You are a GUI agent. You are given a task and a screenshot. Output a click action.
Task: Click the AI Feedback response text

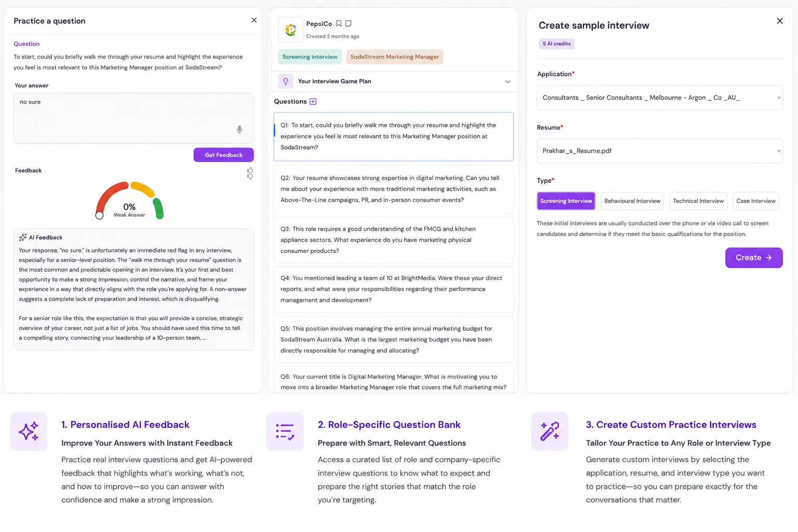[x=133, y=294]
